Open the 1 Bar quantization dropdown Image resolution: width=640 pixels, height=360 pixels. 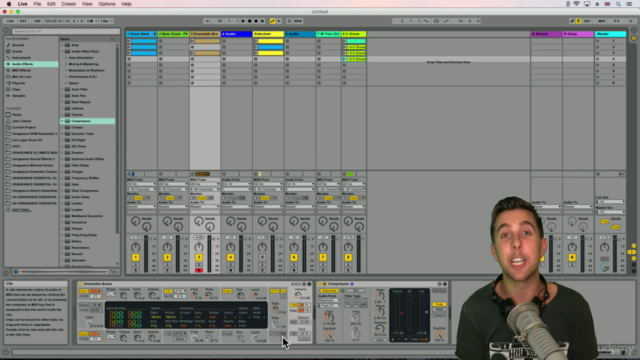coord(106,21)
